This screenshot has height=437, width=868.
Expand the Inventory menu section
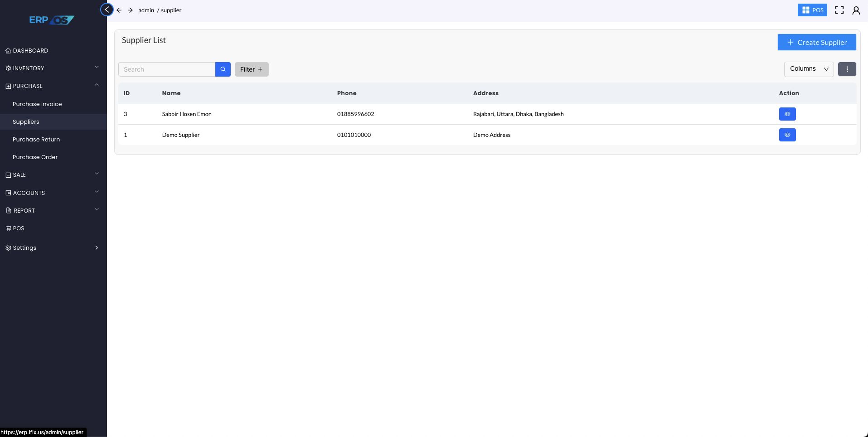pos(53,68)
